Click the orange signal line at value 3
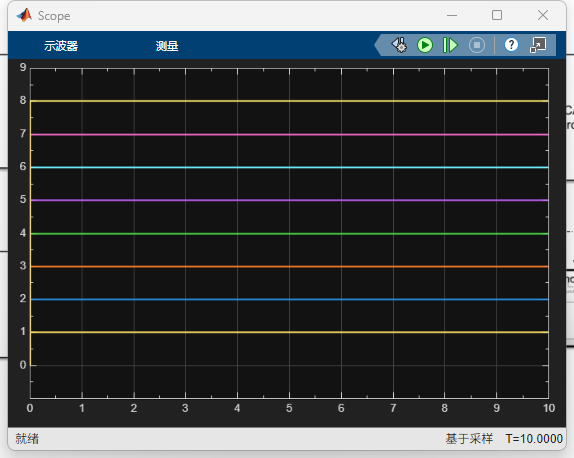This screenshot has width=574, height=458. [x=289, y=267]
